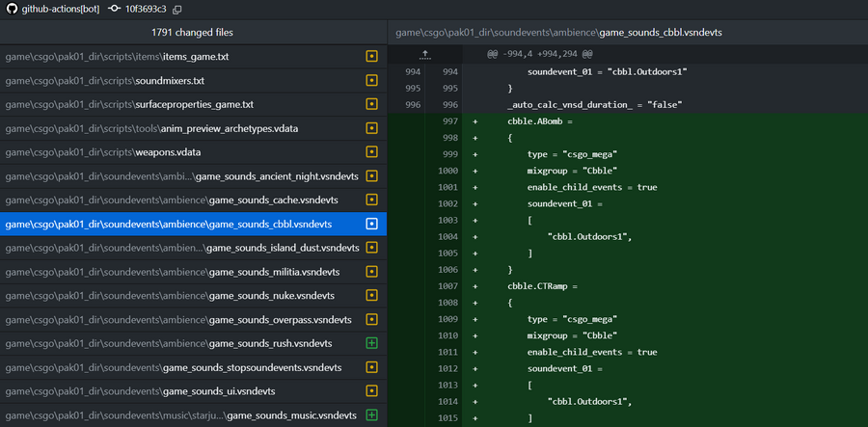Click enable_child_events = true on line 1001
Image resolution: width=868 pixels, height=427 pixels.
click(x=592, y=188)
